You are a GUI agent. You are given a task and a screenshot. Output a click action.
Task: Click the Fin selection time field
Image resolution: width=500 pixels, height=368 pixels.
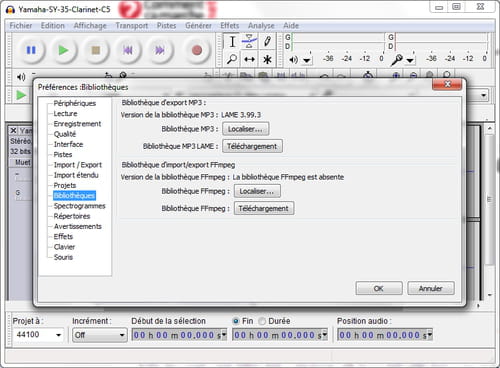[x=279, y=335]
